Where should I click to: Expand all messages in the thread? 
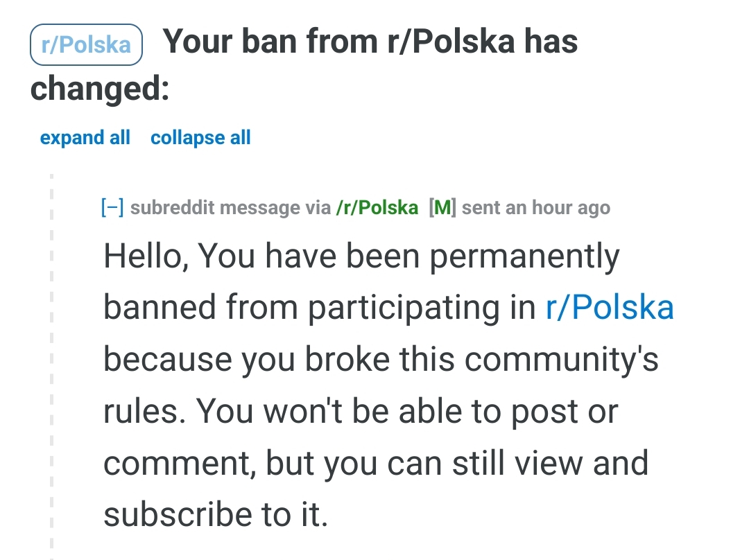[x=85, y=138]
